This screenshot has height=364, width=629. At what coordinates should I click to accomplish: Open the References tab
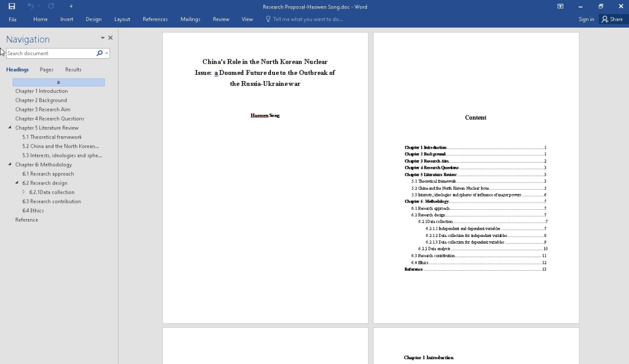(x=155, y=19)
